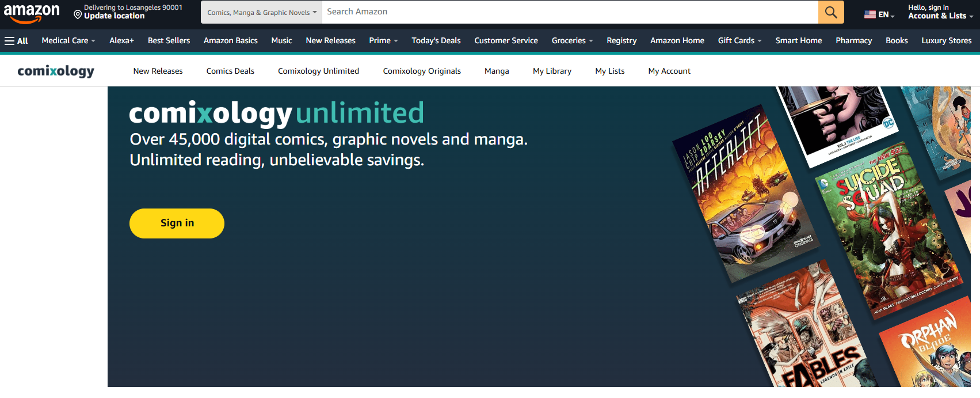Click the Update location pin

pos(78,14)
